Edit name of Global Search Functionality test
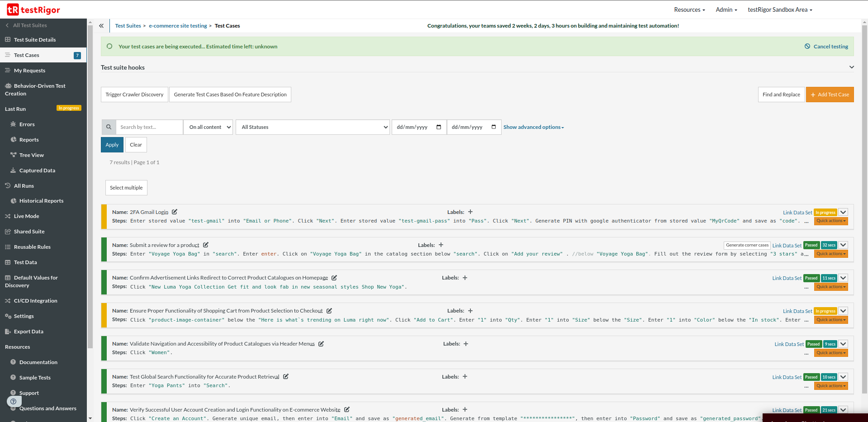The width and height of the screenshot is (868, 422). click(x=286, y=376)
